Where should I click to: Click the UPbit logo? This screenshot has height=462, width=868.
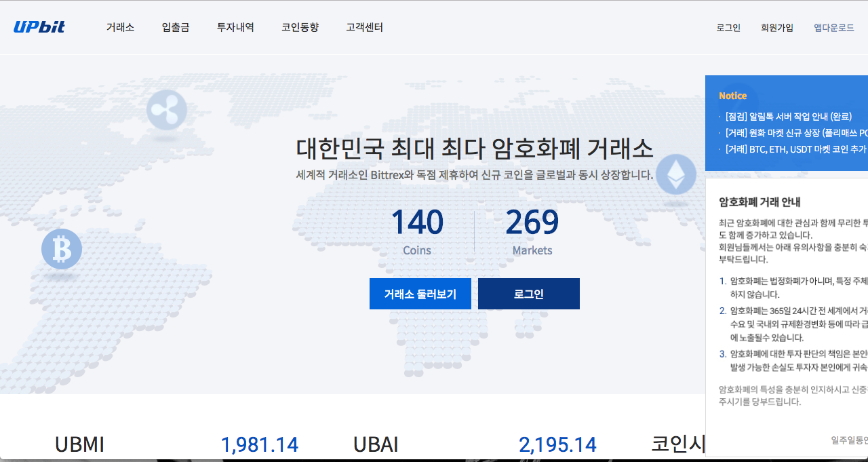click(39, 27)
